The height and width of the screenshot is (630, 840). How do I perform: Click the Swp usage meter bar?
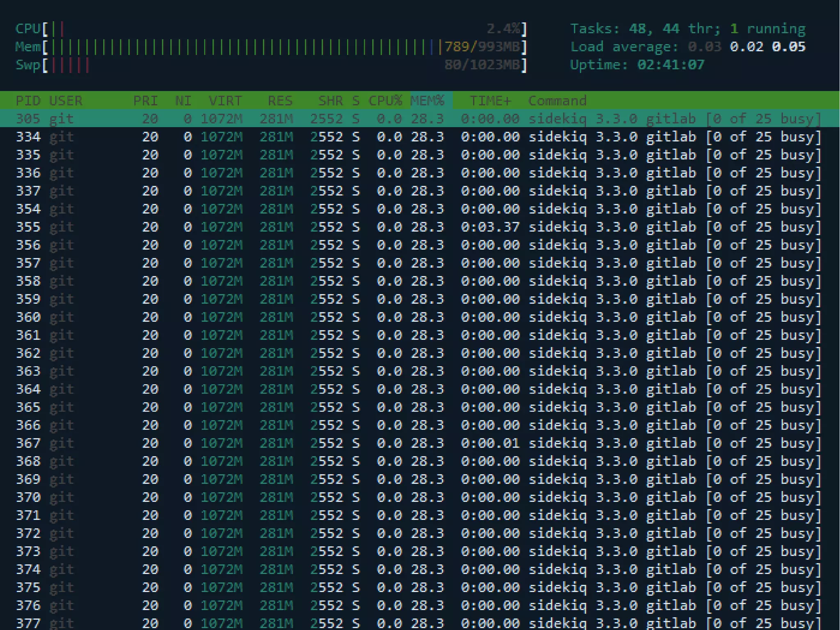pyautogui.click(x=271, y=65)
